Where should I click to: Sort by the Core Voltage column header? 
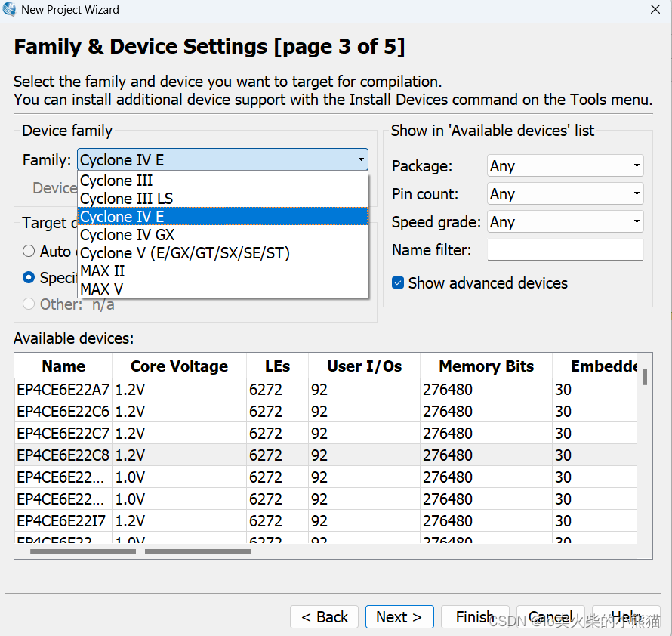pos(179,366)
